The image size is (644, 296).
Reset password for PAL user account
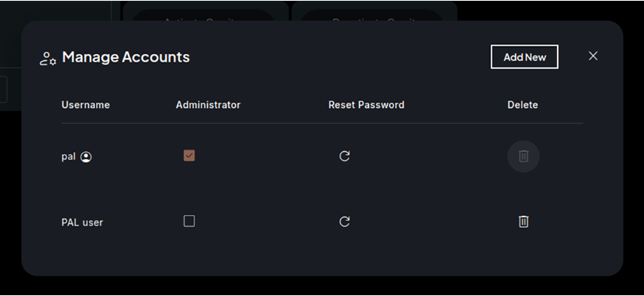pos(344,222)
